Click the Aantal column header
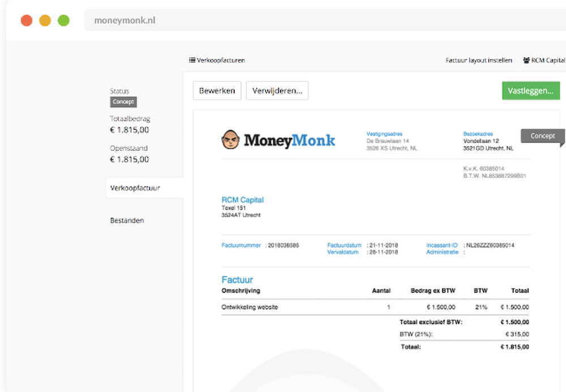This screenshot has width=566, height=392. [x=381, y=291]
